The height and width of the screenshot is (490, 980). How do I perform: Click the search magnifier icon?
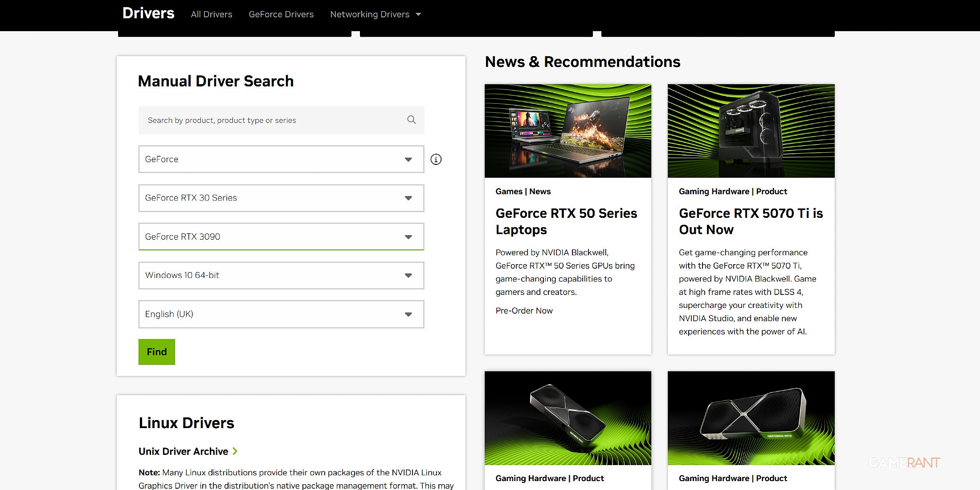click(411, 120)
